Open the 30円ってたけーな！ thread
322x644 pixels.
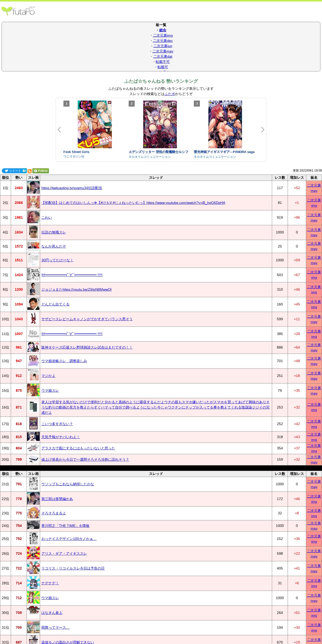coord(57,260)
